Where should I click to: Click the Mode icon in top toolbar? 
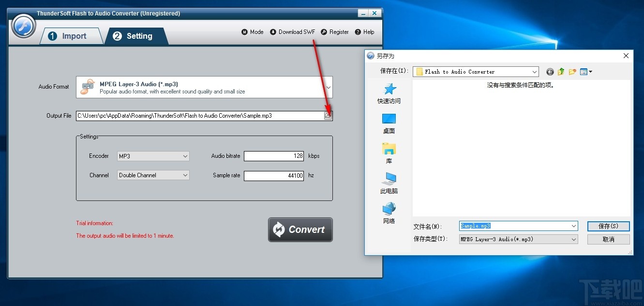[x=245, y=32]
